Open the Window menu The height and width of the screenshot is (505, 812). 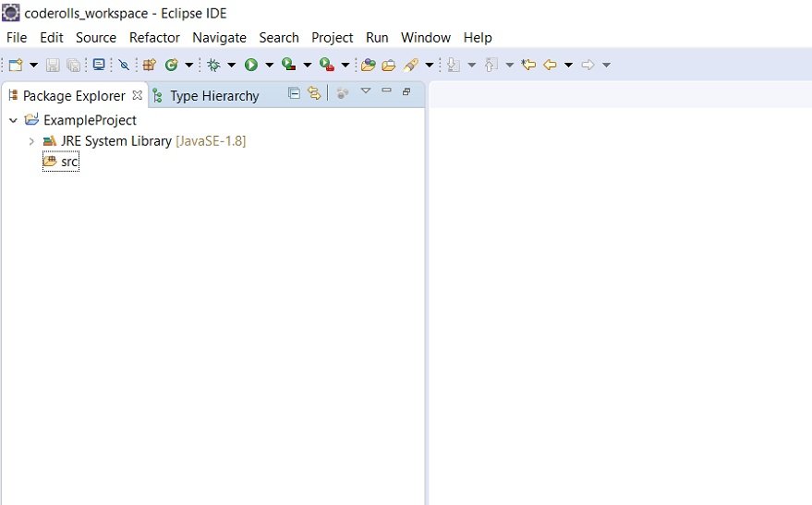pos(426,38)
